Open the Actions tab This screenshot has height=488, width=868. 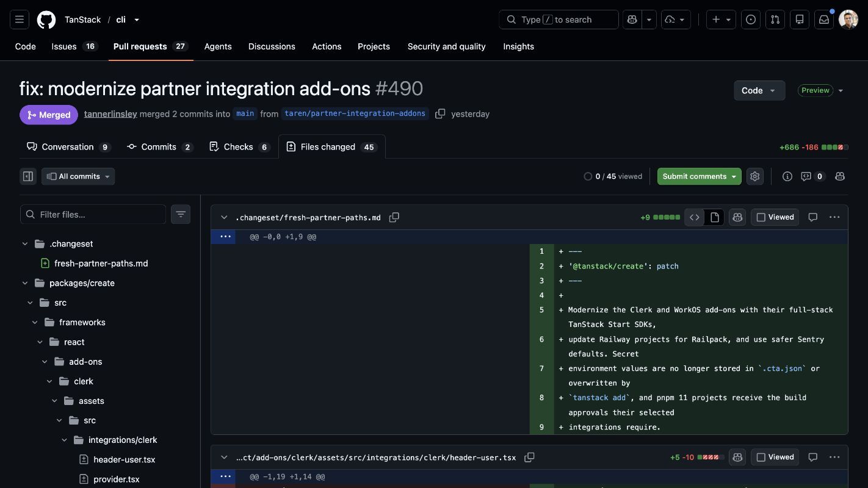pyautogui.click(x=327, y=46)
